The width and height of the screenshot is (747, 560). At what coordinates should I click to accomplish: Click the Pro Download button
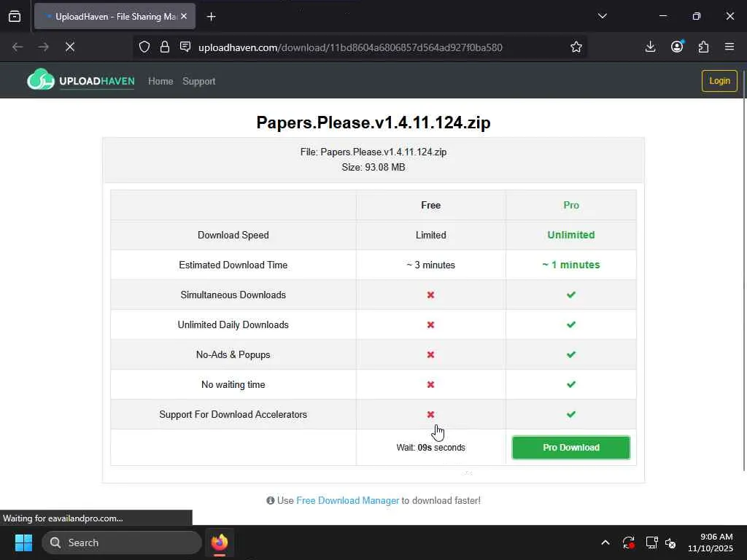click(x=570, y=448)
